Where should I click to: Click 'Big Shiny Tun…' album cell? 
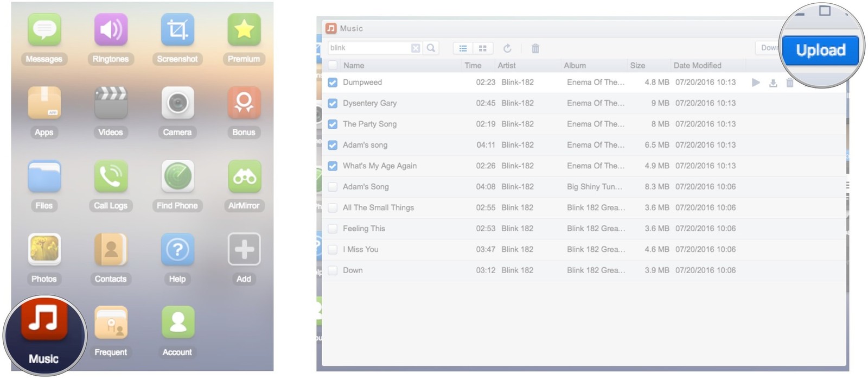click(595, 186)
